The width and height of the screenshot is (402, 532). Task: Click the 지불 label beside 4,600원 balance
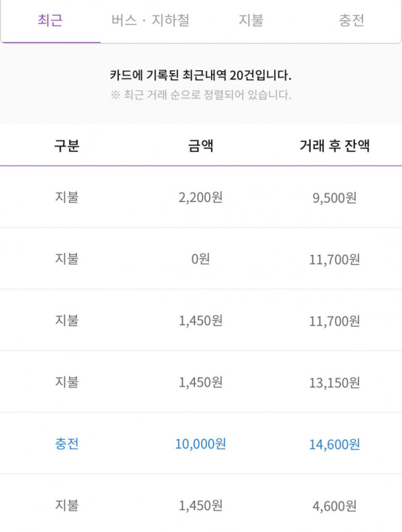[x=67, y=505]
